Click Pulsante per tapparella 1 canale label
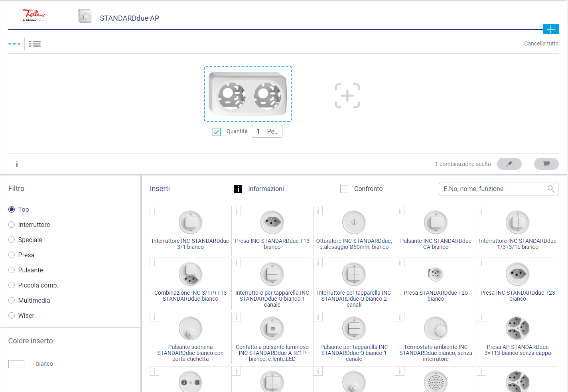Image resolution: width=568 pixels, height=392 pixels. (354, 353)
